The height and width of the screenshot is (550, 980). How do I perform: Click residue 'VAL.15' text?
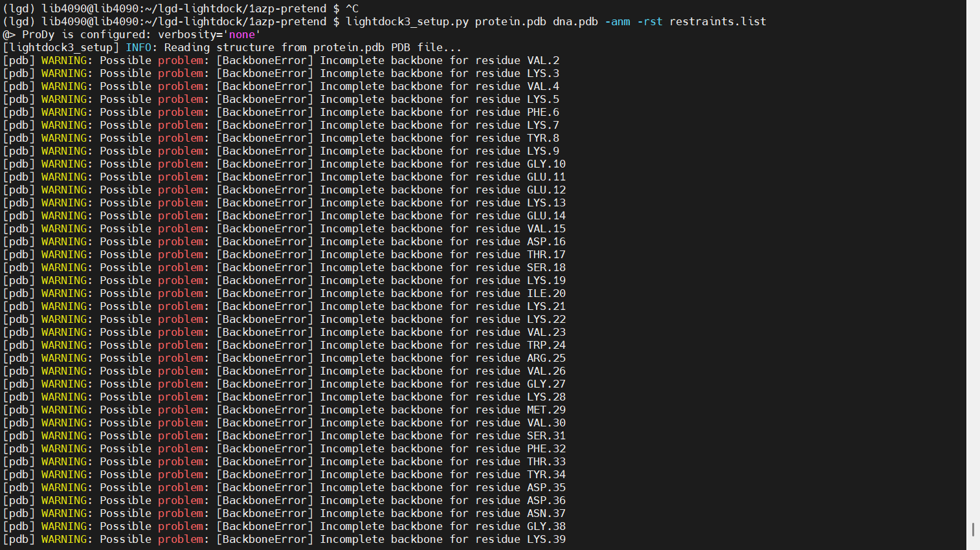(546, 228)
